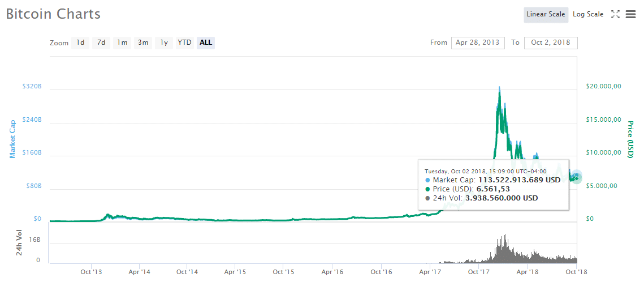
Task: Click the $20.000,00 price label
Action: coord(603,87)
